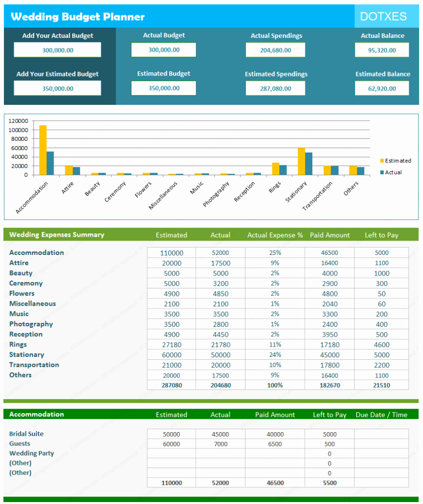Select the Miscellaneous row label
The height and width of the screenshot is (504, 423).
coord(32,304)
